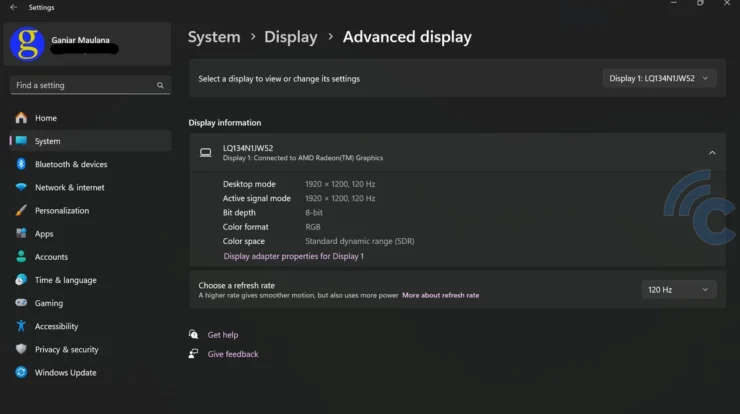Click the Display information heading
Viewport: 740px width, 414px height.
coord(225,122)
